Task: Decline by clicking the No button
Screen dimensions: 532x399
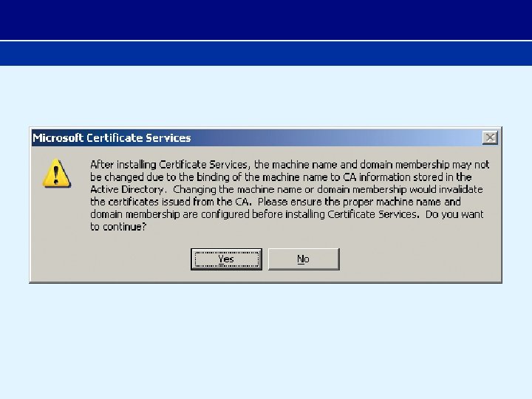Action: (x=304, y=259)
